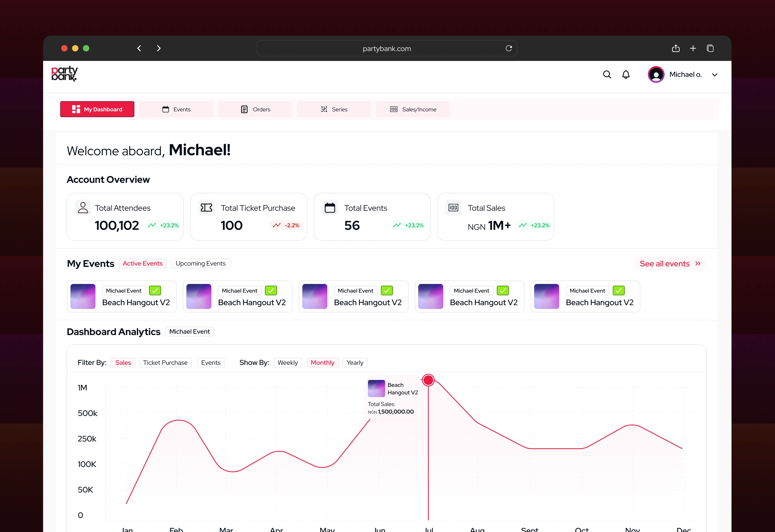Show tab overview icon
This screenshot has height=532, width=775.
[710, 48]
